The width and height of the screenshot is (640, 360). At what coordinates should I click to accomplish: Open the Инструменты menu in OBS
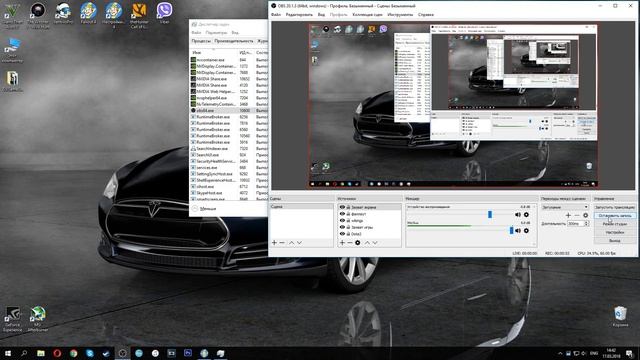(x=400, y=15)
